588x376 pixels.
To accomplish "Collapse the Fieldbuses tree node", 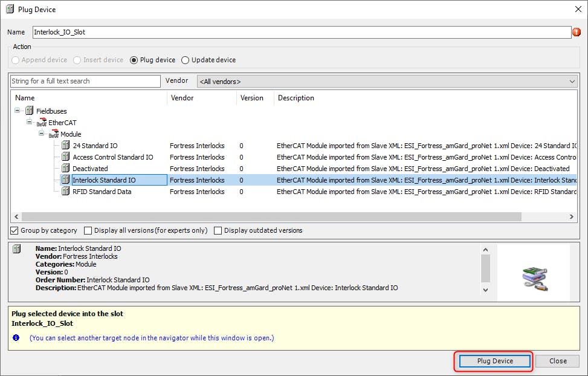I will (18, 111).
